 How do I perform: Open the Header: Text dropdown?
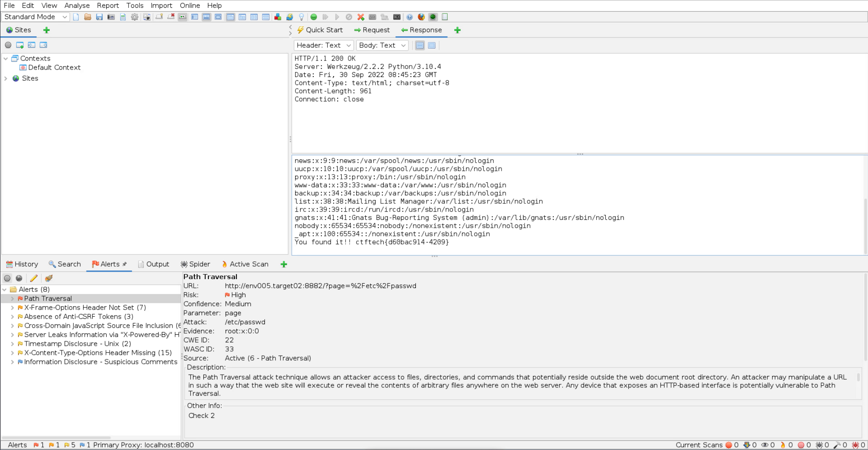click(324, 45)
